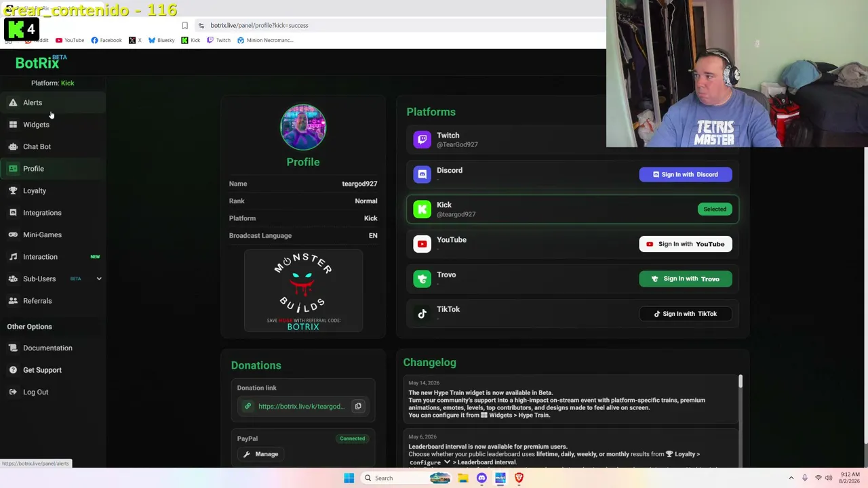Click the Rank value Normal

tap(366, 201)
